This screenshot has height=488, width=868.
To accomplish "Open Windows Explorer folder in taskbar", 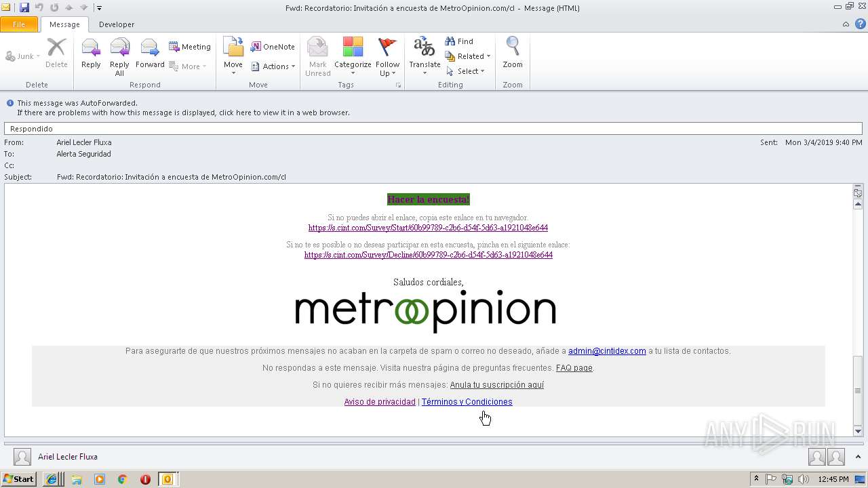I will (77, 479).
